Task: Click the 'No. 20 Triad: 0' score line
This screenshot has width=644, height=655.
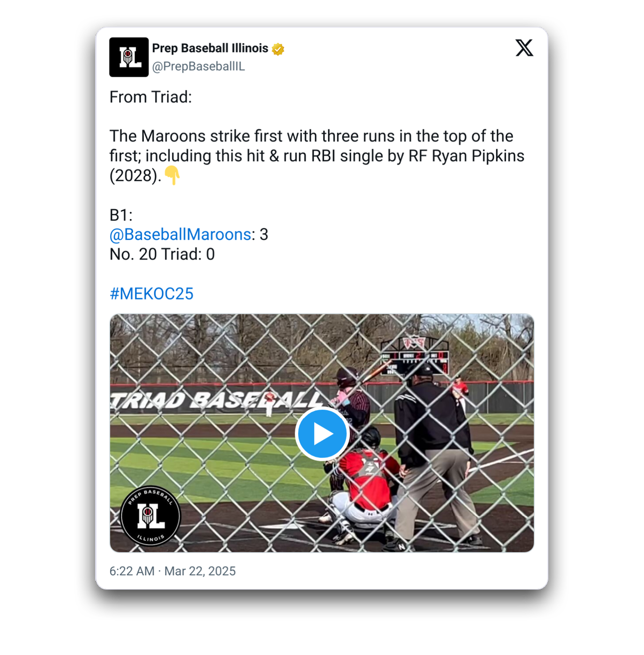Action: click(162, 254)
